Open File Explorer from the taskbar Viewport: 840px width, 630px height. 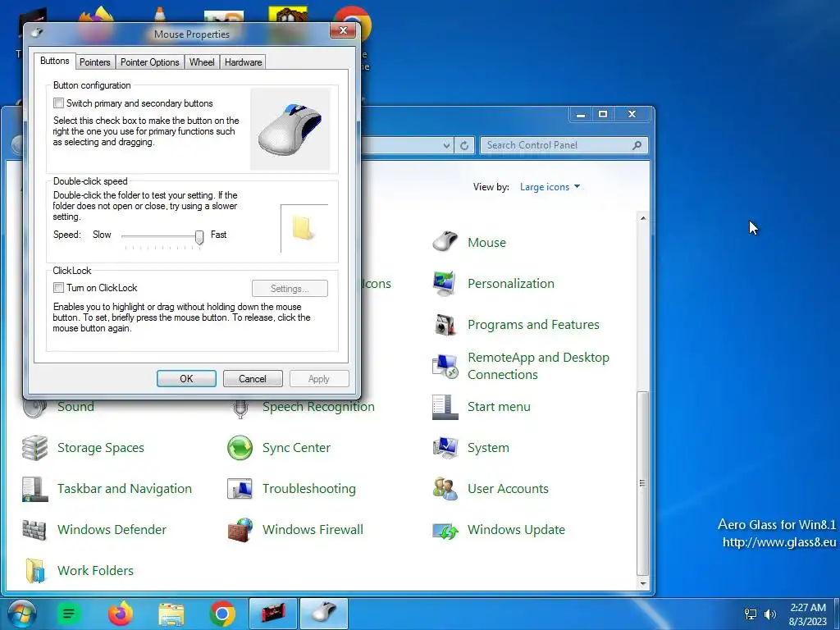click(x=171, y=614)
